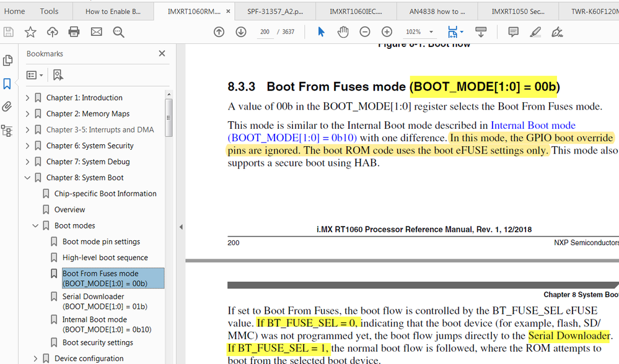619x364 pixels.
Task: Collapse Chapter 8: System Boot bookmark
Action: click(x=27, y=178)
